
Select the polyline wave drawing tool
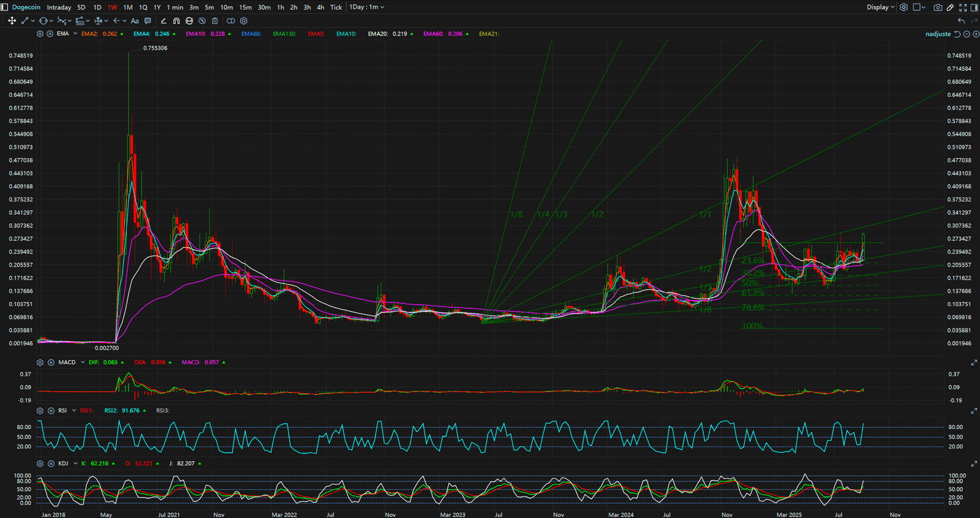pyautogui.click(x=61, y=21)
